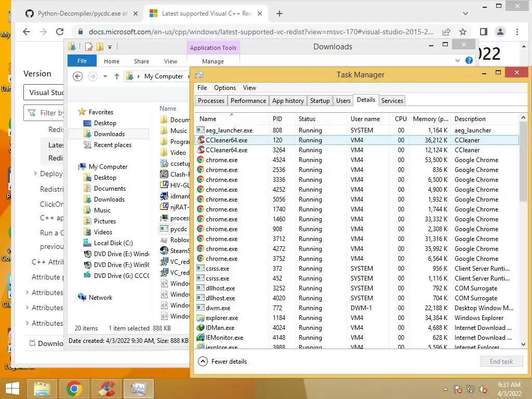
Task: Open the Explorer Share ribbon tab
Action: point(141,61)
